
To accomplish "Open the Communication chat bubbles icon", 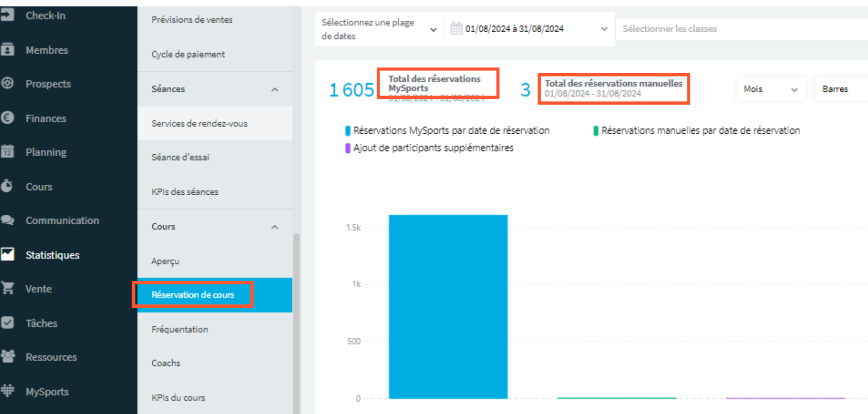I will 7,220.
